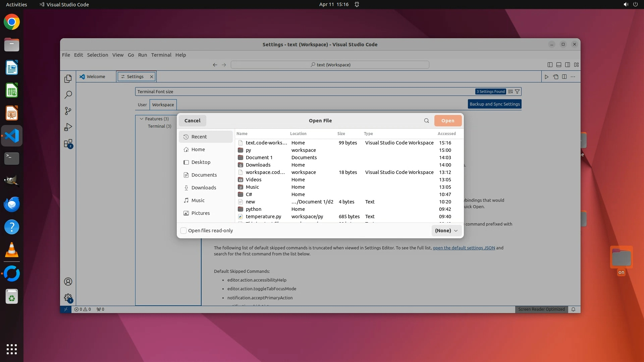Click the Clear Settings Search Input icon
Screen dimensions: 644x362
point(511,92)
